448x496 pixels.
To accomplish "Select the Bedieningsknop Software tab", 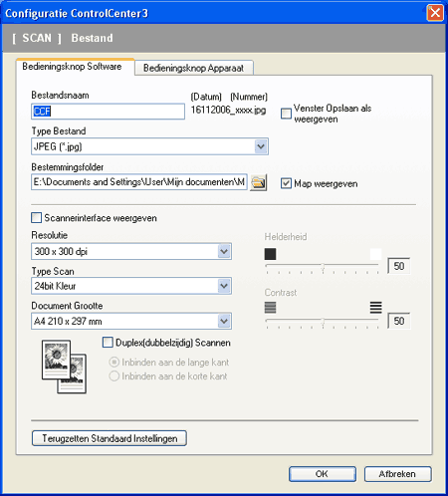I will (x=72, y=67).
